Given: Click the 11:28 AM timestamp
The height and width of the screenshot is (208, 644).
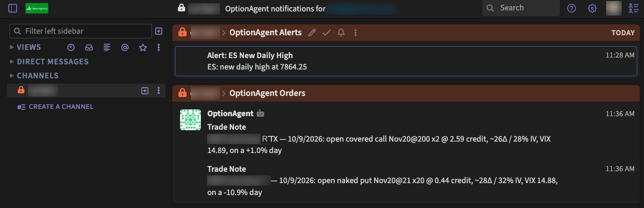Looking at the screenshot, I should [620, 55].
